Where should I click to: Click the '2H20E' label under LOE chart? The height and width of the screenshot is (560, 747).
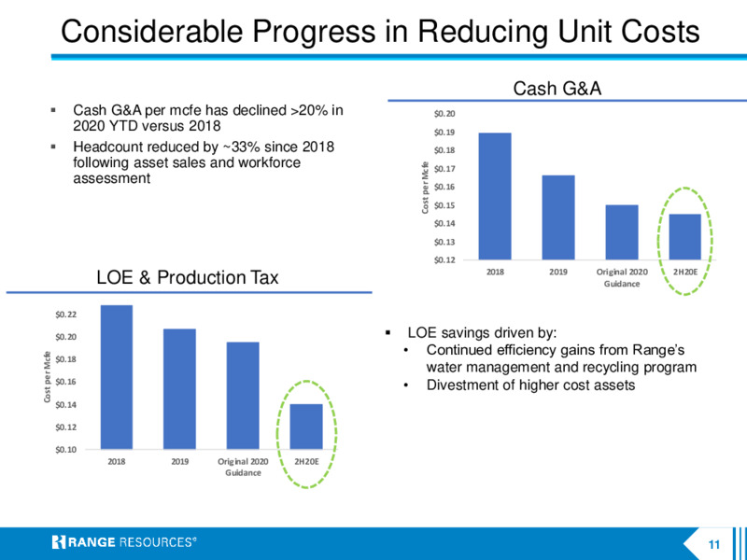[x=306, y=461]
